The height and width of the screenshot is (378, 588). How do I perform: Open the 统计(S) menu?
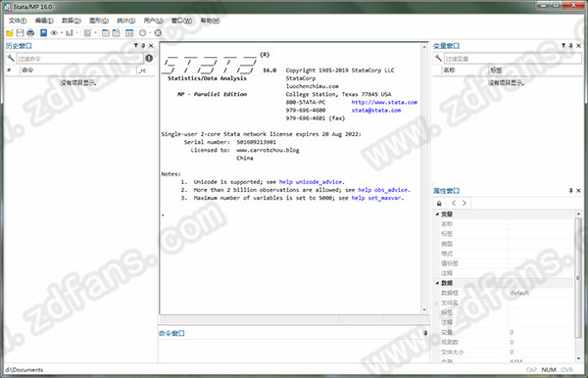coord(126,21)
